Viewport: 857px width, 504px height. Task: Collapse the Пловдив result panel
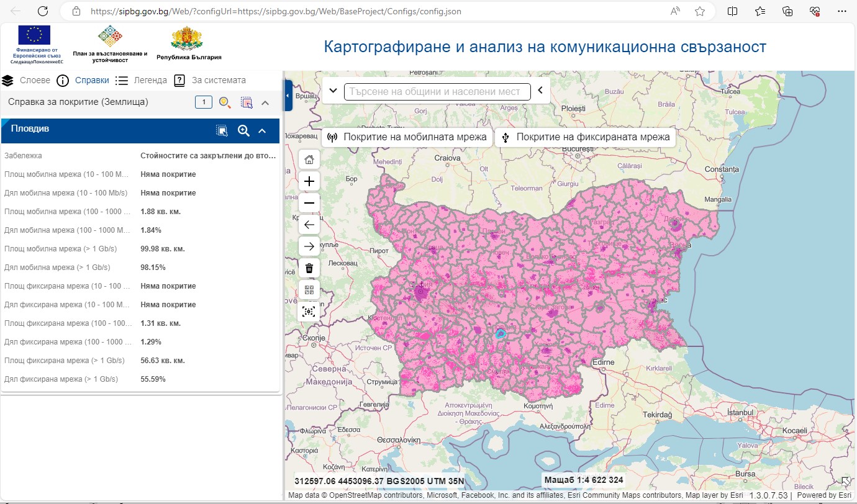click(262, 130)
